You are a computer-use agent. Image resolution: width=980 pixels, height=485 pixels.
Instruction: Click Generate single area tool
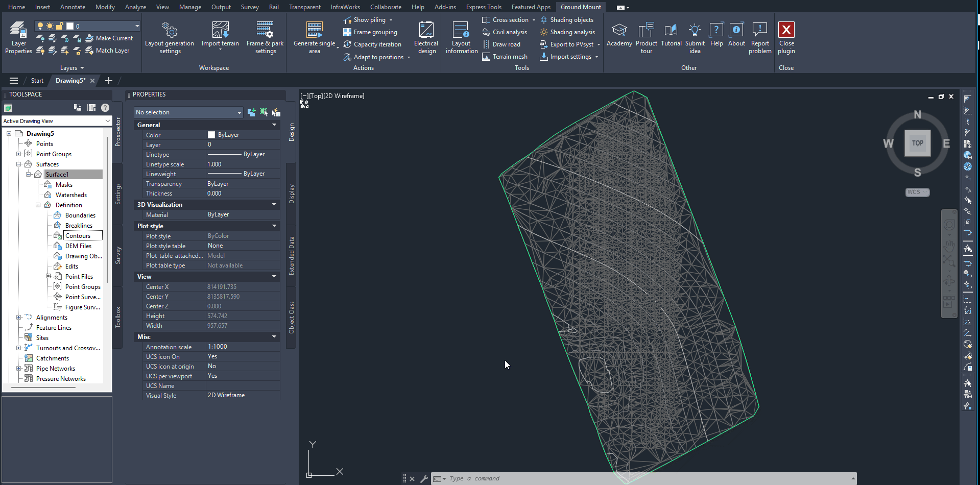pyautogui.click(x=315, y=37)
